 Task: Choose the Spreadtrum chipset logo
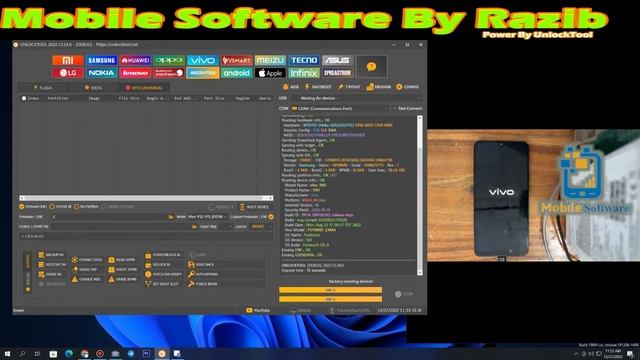coord(338,73)
